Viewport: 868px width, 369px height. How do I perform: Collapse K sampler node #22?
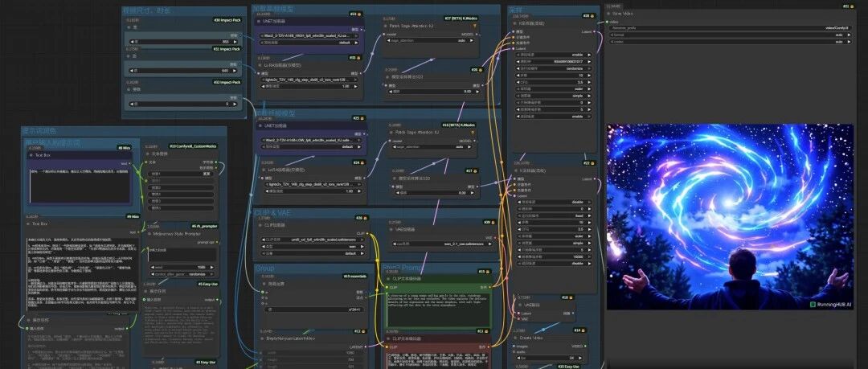[516, 170]
